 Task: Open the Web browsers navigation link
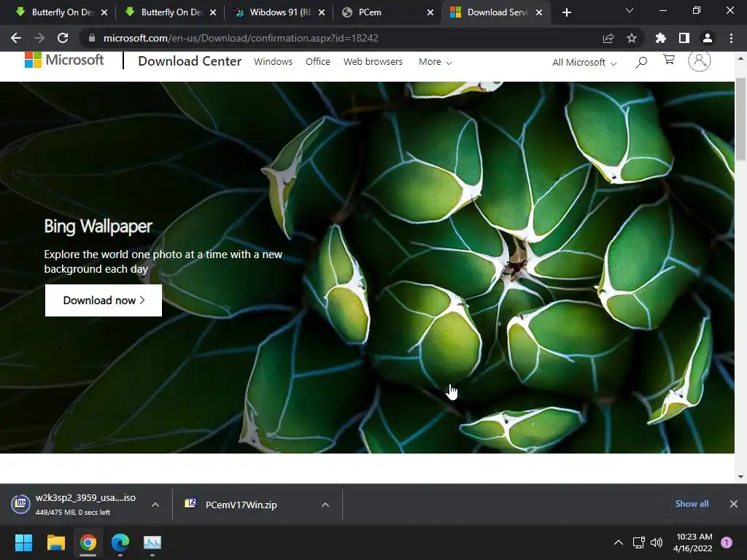pyautogui.click(x=373, y=61)
